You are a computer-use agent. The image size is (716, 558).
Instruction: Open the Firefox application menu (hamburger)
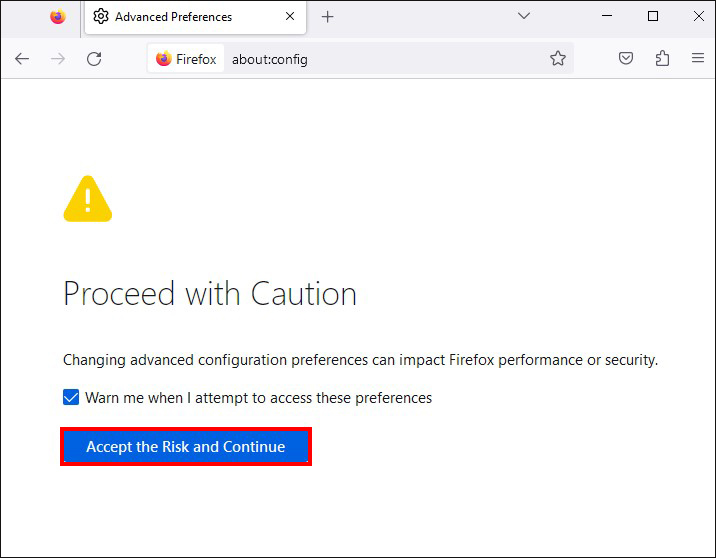tap(698, 59)
